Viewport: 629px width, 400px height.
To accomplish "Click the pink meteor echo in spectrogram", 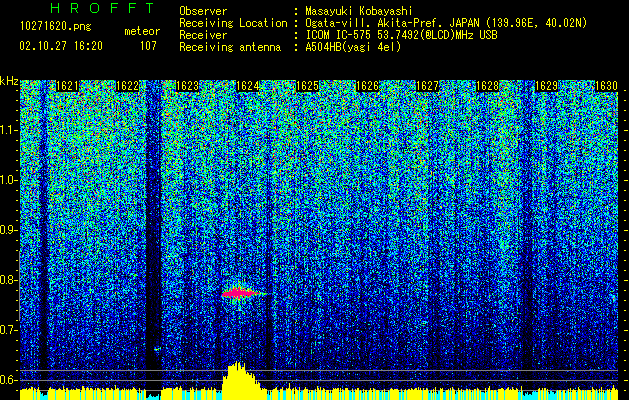I will point(241,293).
